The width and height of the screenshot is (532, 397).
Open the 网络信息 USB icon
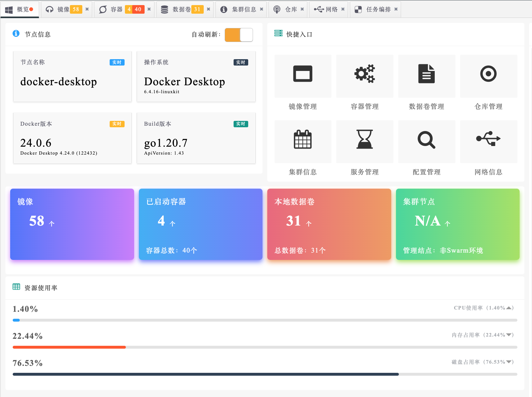[488, 139]
